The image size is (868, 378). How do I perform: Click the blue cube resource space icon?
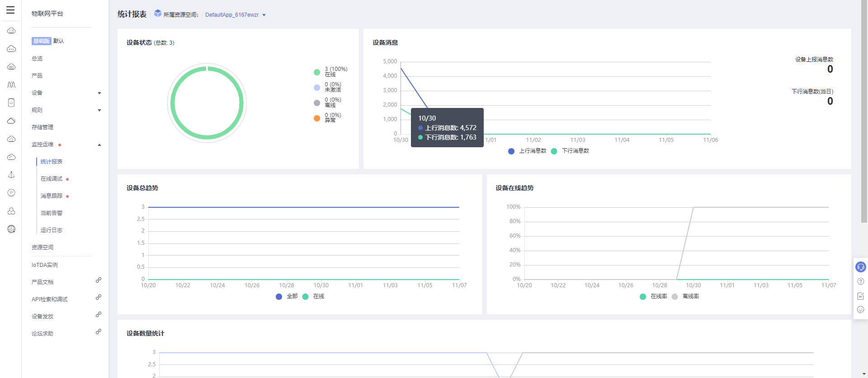158,14
